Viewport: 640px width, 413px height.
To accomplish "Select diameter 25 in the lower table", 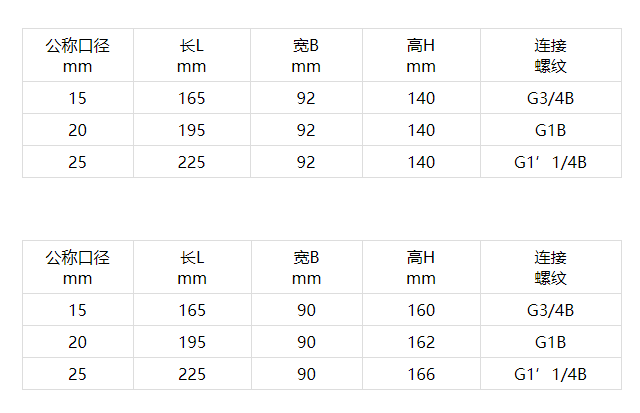I will [x=77, y=374].
